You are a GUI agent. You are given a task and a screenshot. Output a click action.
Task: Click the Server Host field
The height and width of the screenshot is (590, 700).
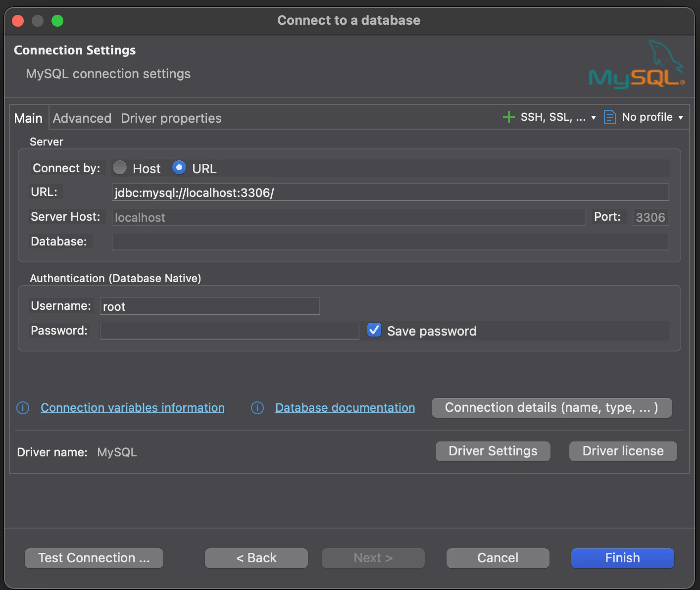point(349,217)
